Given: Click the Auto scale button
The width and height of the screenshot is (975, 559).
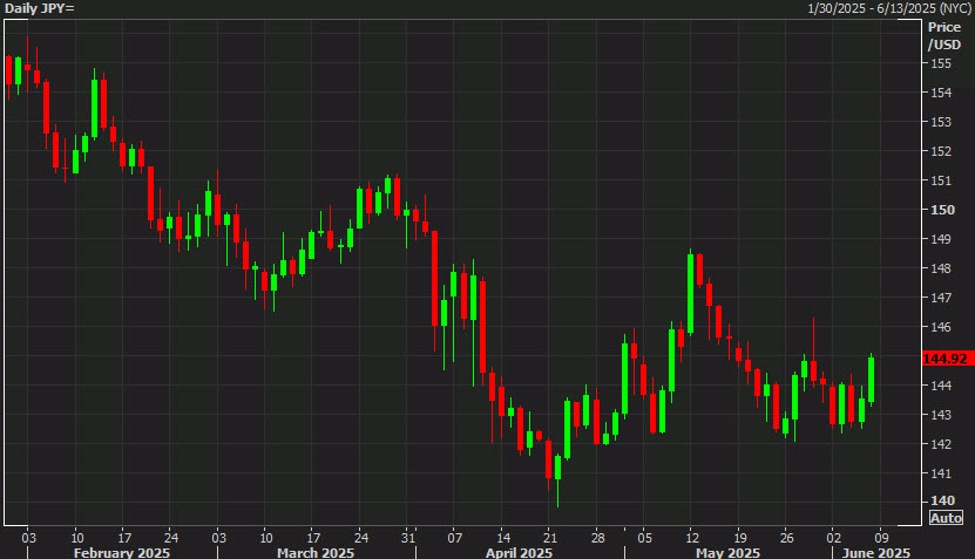Looking at the screenshot, I should (945, 517).
